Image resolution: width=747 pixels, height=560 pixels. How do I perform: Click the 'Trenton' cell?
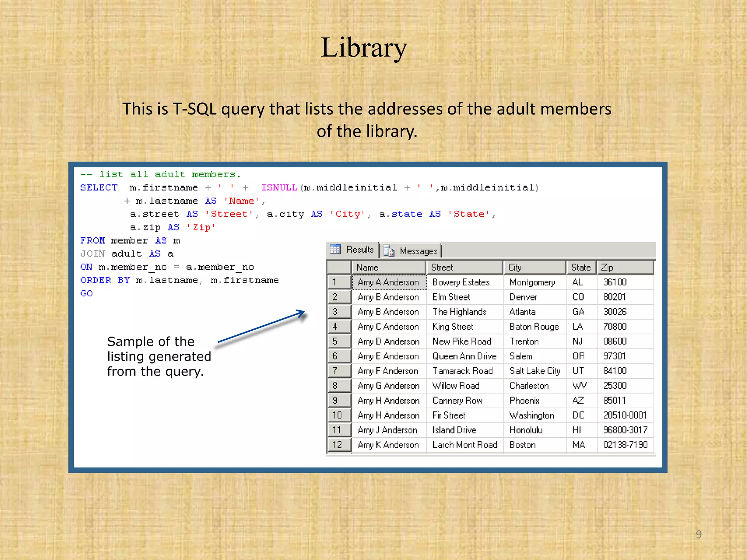[535, 341]
